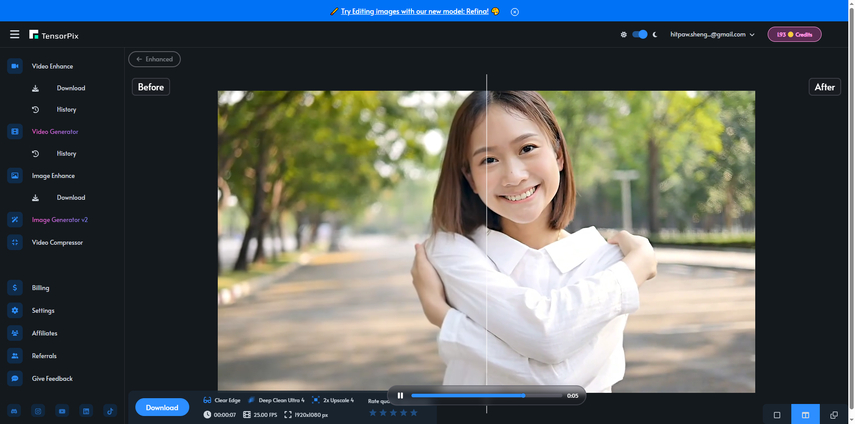The height and width of the screenshot is (424, 855).
Task: Open the Referrals icon
Action: pos(15,355)
